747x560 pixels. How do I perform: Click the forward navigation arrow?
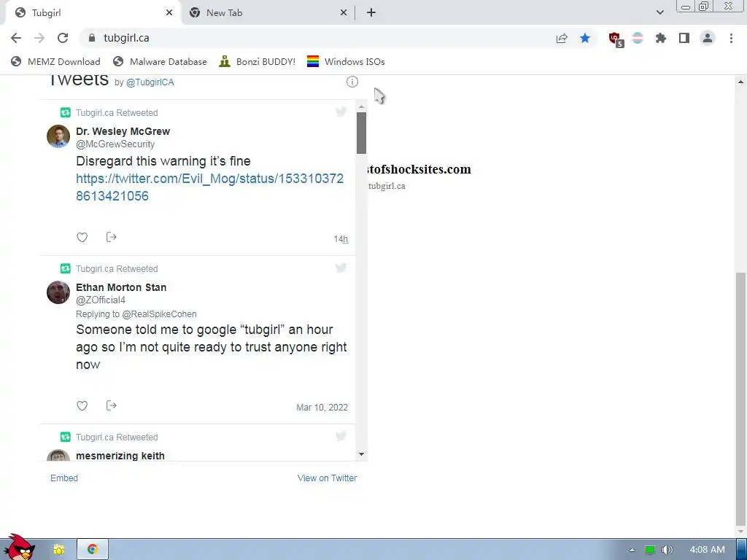39,38
